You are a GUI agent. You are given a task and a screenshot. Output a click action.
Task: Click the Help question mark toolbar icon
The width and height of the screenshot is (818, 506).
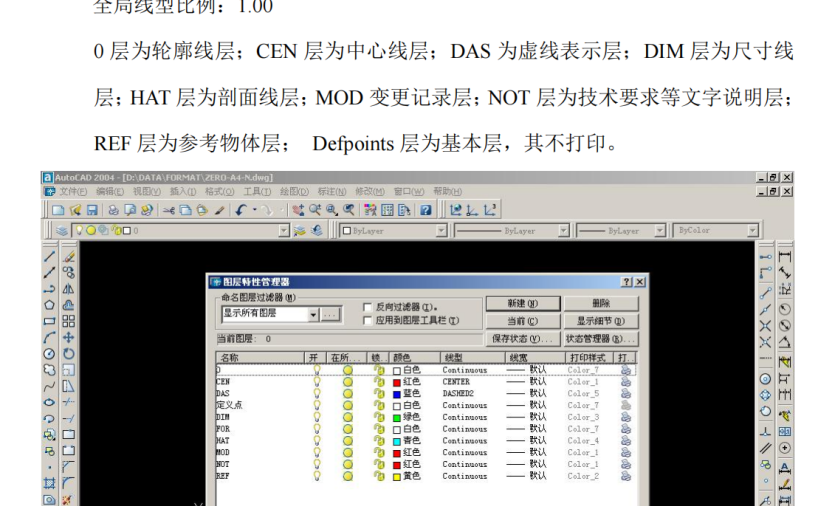pyautogui.click(x=426, y=210)
